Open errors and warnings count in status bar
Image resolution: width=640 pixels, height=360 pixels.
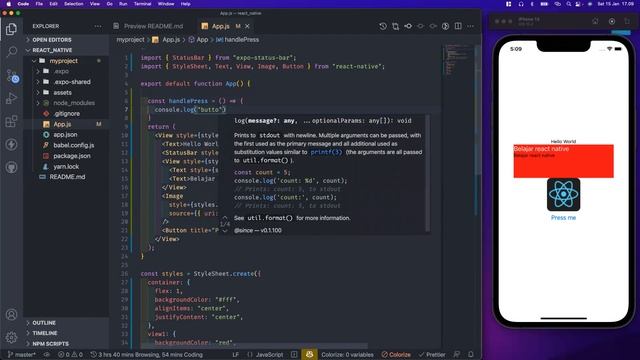70,355
